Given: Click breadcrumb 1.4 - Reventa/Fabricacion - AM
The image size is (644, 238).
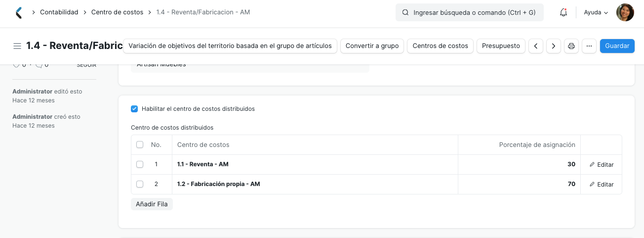Looking at the screenshot, I should pos(203,12).
